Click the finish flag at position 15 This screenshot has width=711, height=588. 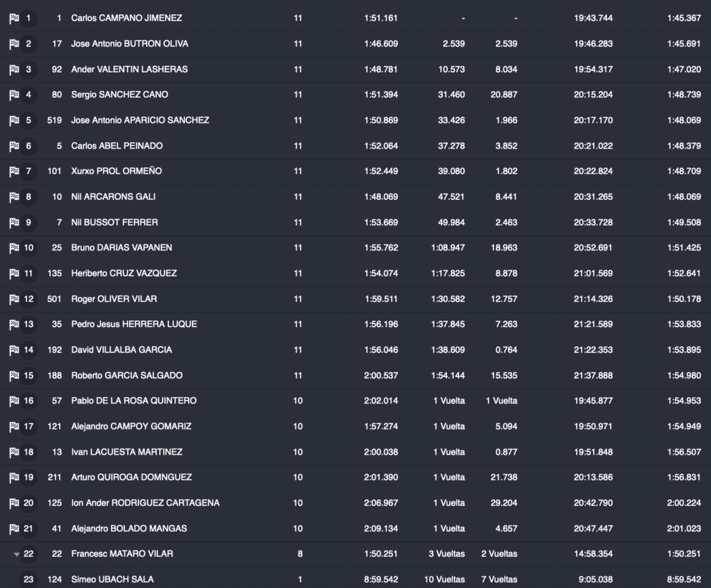tap(14, 376)
